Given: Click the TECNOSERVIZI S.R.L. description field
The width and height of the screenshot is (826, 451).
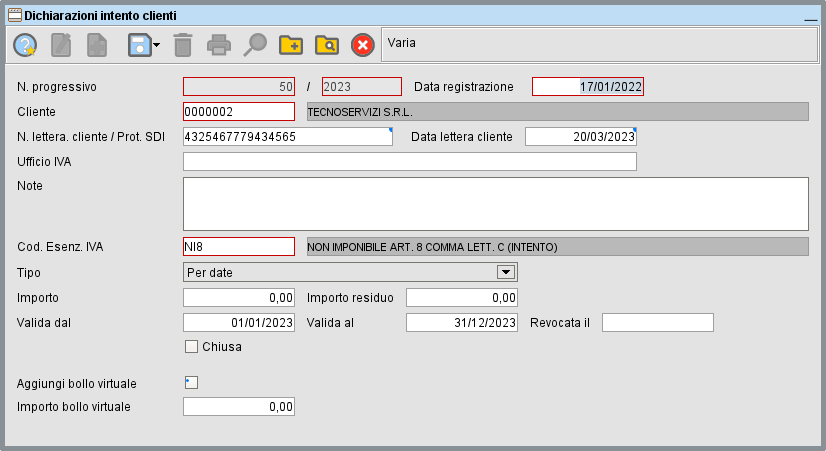Looking at the screenshot, I should [x=557, y=112].
